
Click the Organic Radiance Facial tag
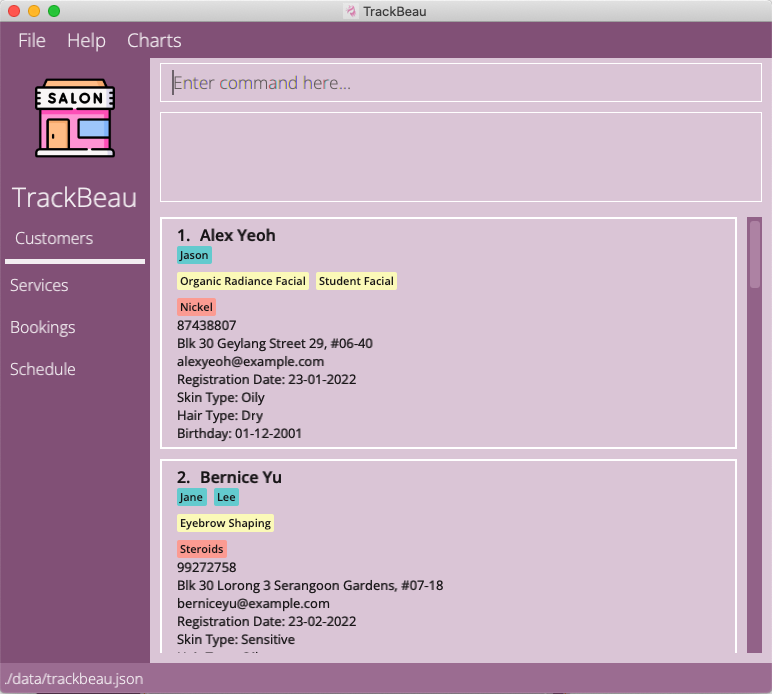(243, 281)
